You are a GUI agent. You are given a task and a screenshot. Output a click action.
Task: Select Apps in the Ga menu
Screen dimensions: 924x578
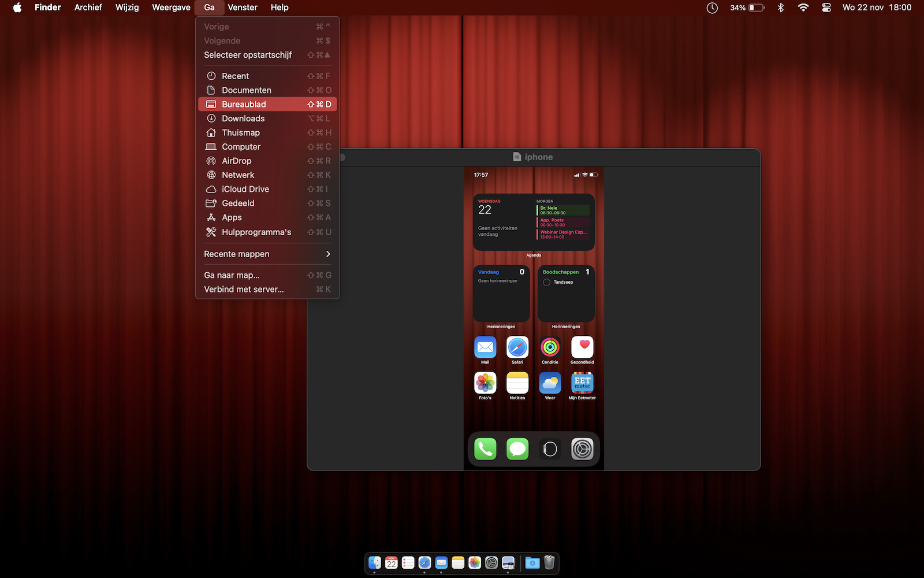267,218
